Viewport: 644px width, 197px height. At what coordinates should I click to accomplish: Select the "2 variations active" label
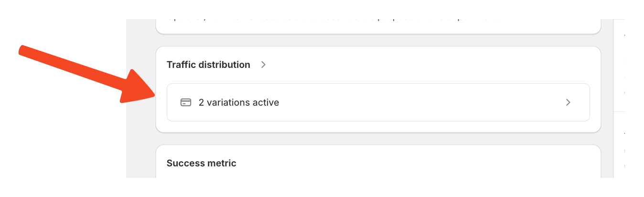(x=239, y=102)
